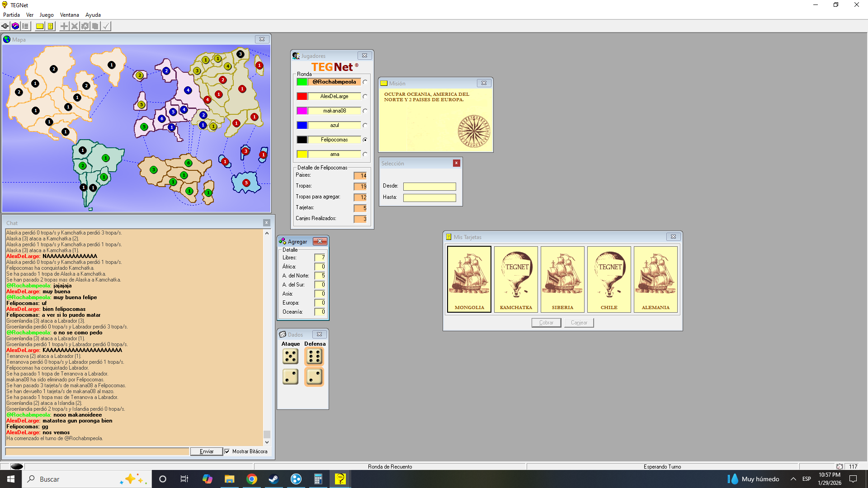Toggle the Mostrar Bitácora checkbox
This screenshot has height=488, width=868.
227,451
